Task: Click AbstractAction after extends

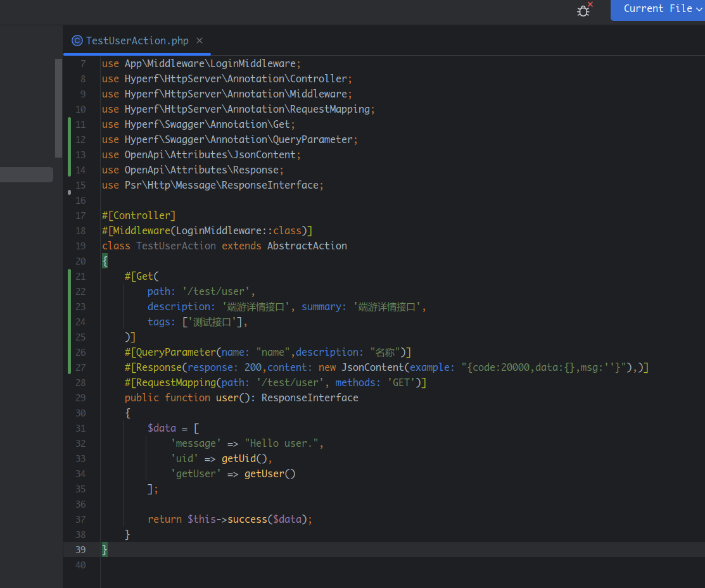Action: (307, 246)
